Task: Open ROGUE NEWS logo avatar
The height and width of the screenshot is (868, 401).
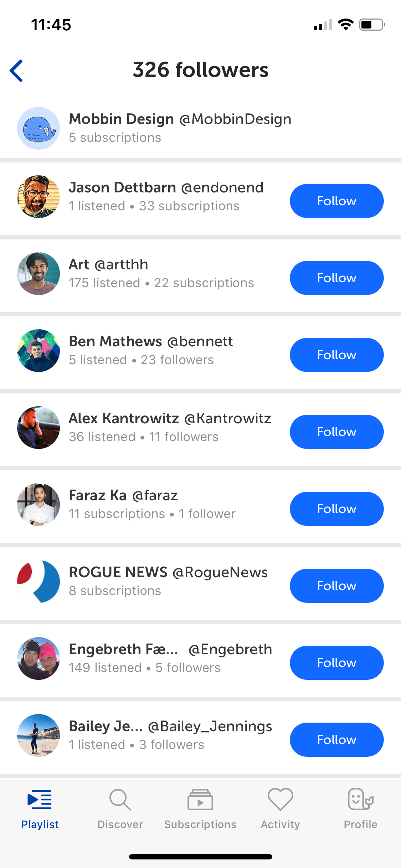Action: [38, 582]
